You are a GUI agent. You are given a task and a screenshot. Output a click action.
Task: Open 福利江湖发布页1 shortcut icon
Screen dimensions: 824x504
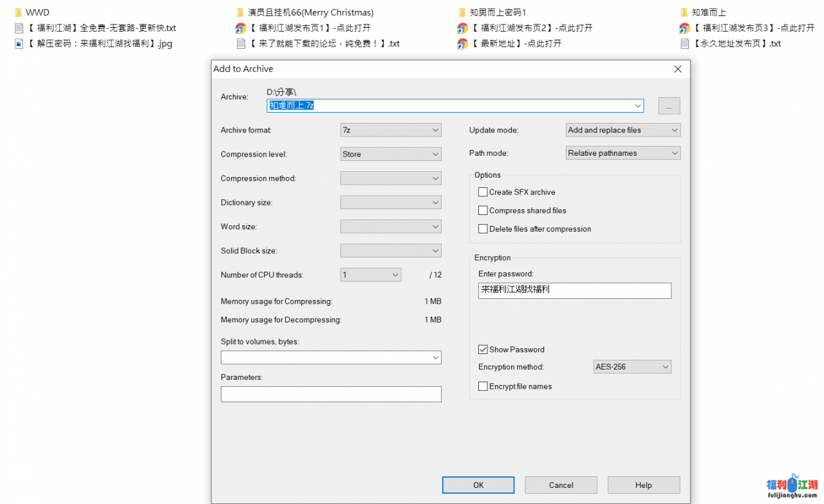[241, 28]
